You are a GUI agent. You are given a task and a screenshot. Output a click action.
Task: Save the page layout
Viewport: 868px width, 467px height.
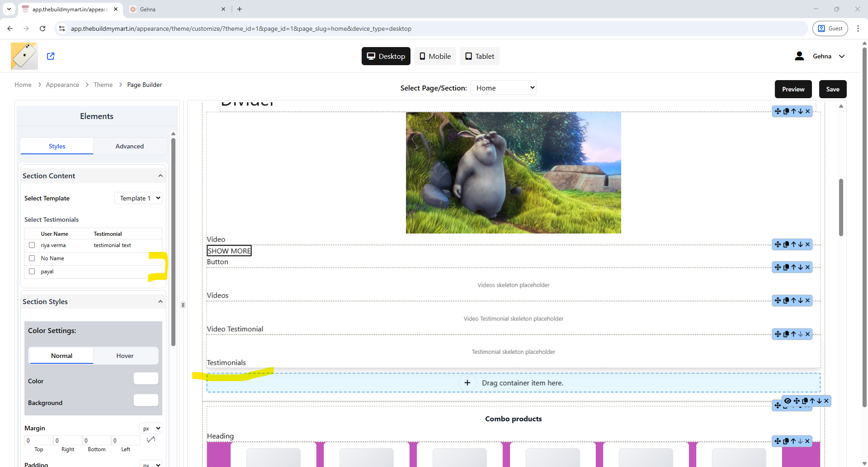click(833, 89)
